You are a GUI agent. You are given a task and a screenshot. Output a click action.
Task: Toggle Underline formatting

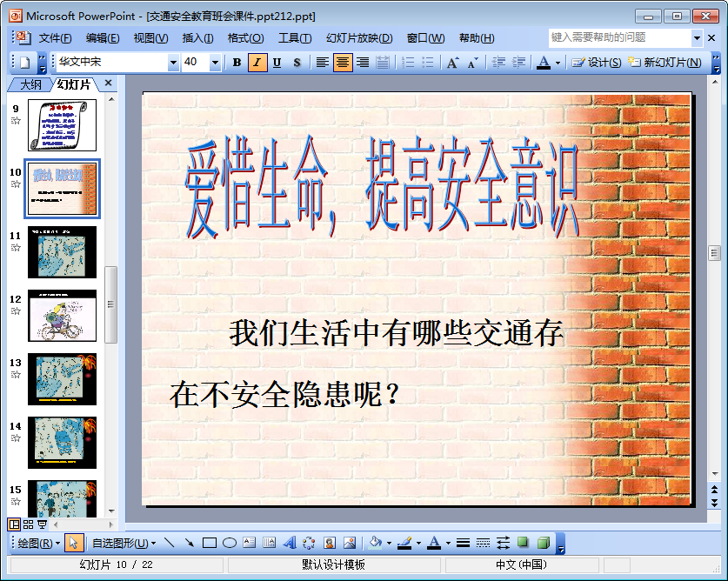pos(277,63)
